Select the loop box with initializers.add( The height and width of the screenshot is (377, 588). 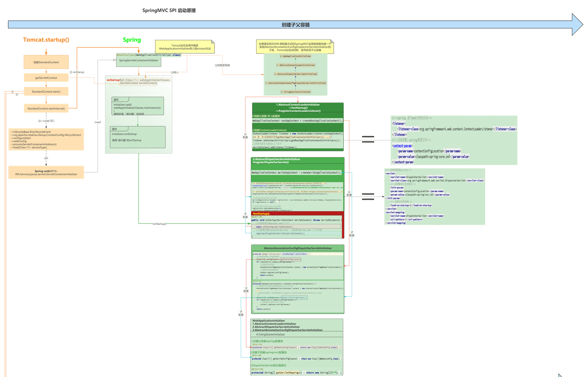pyautogui.click(x=138, y=106)
